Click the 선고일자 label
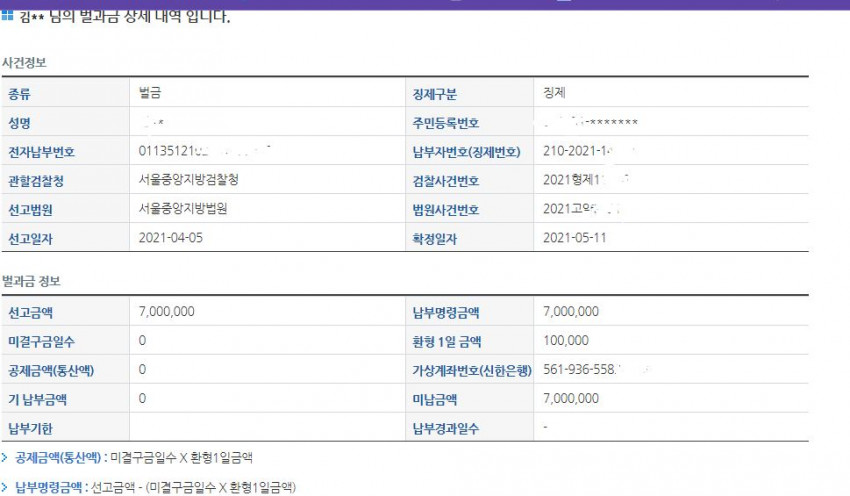 [x=30, y=239]
